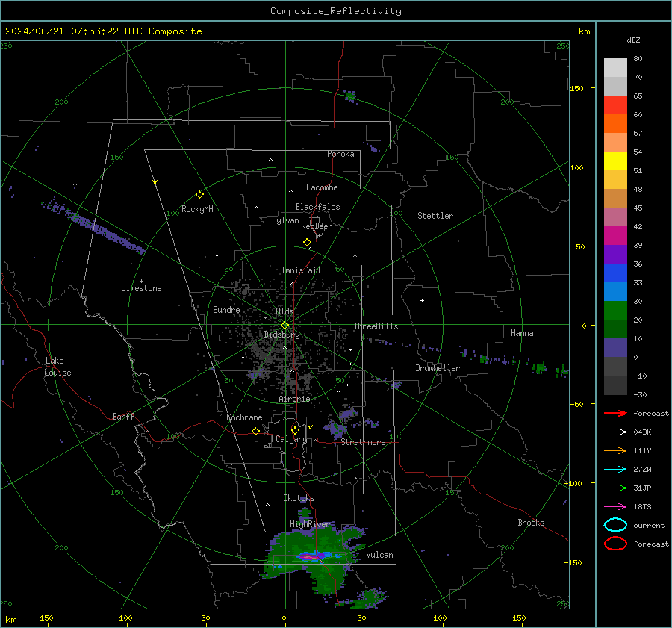The width and height of the screenshot is (672, 628).
Task: Select the light gray 80-70 dBZ swatch
Action: pos(615,67)
